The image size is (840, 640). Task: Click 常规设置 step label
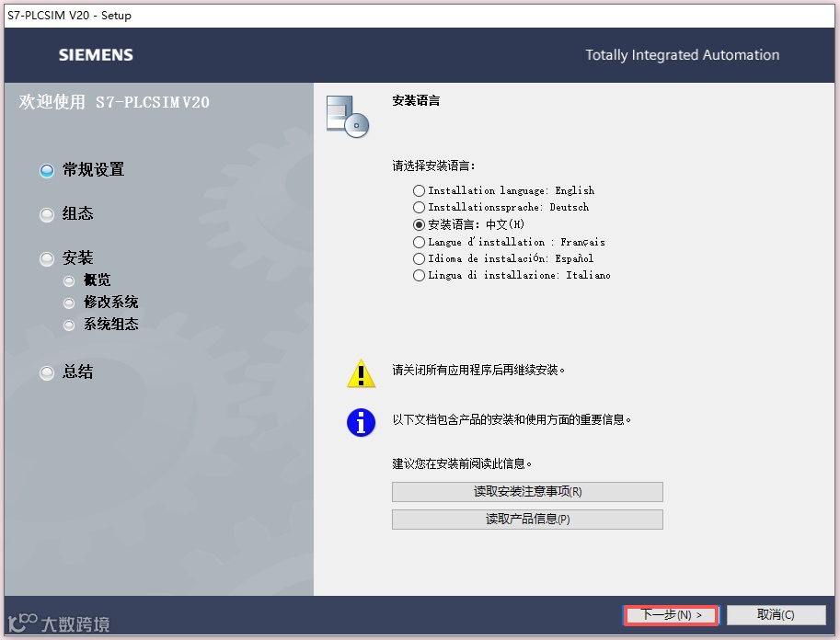pyautogui.click(x=93, y=170)
